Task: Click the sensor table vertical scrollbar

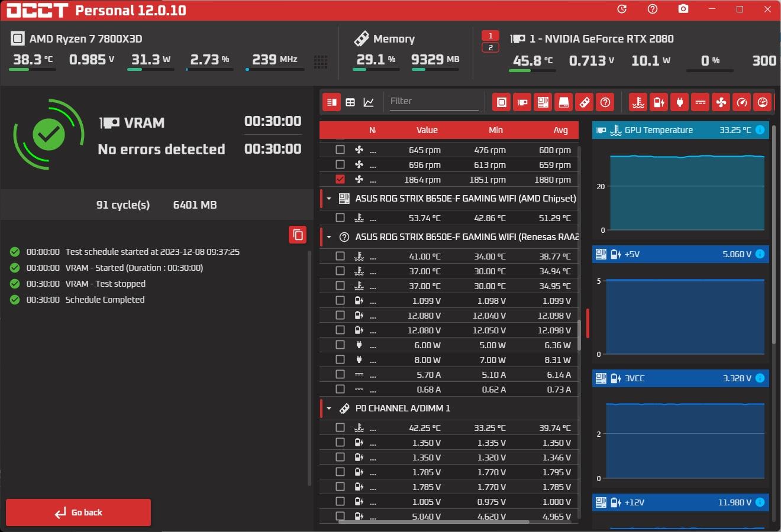Action: (x=579, y=336)
